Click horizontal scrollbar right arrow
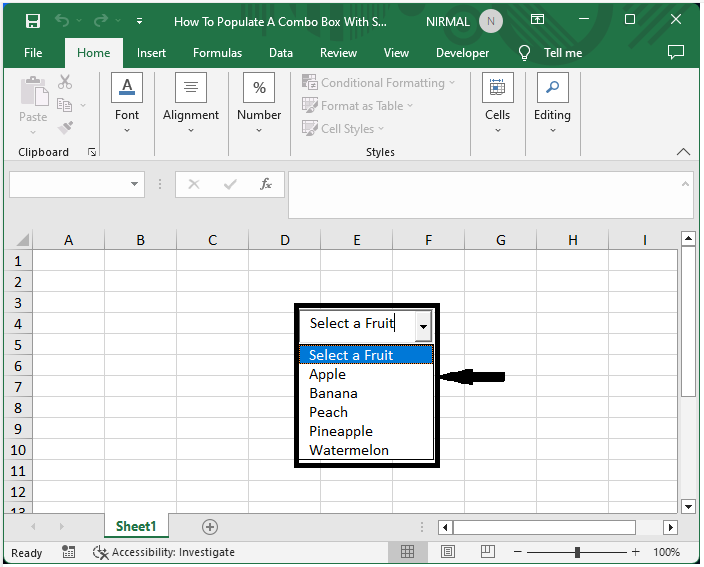The image size is (704, 567). 671,527
